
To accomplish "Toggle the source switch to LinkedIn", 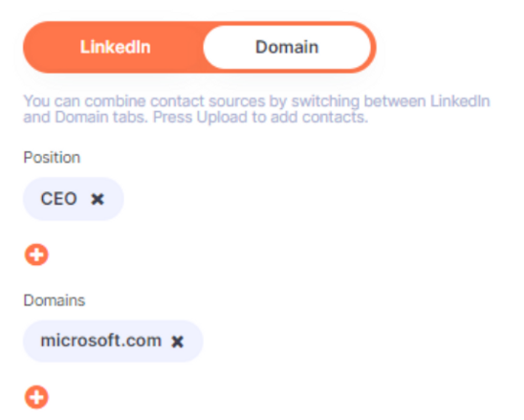I will pyautogui.click(x=116, y=47).
